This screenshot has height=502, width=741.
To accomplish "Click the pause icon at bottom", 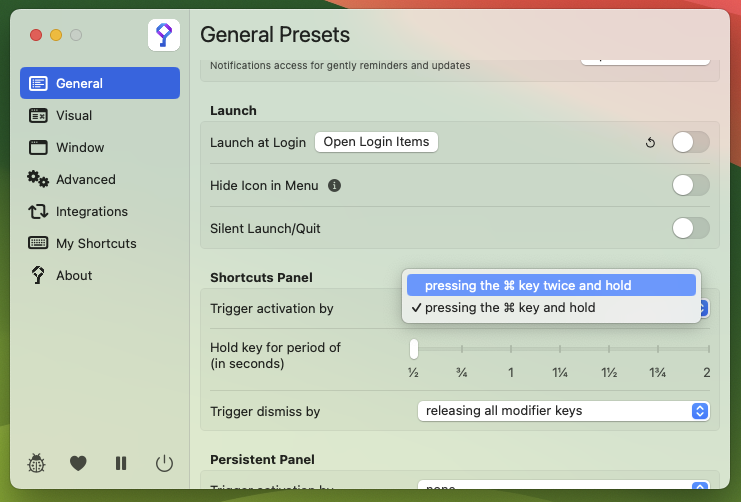I will [x=121, y=463].
